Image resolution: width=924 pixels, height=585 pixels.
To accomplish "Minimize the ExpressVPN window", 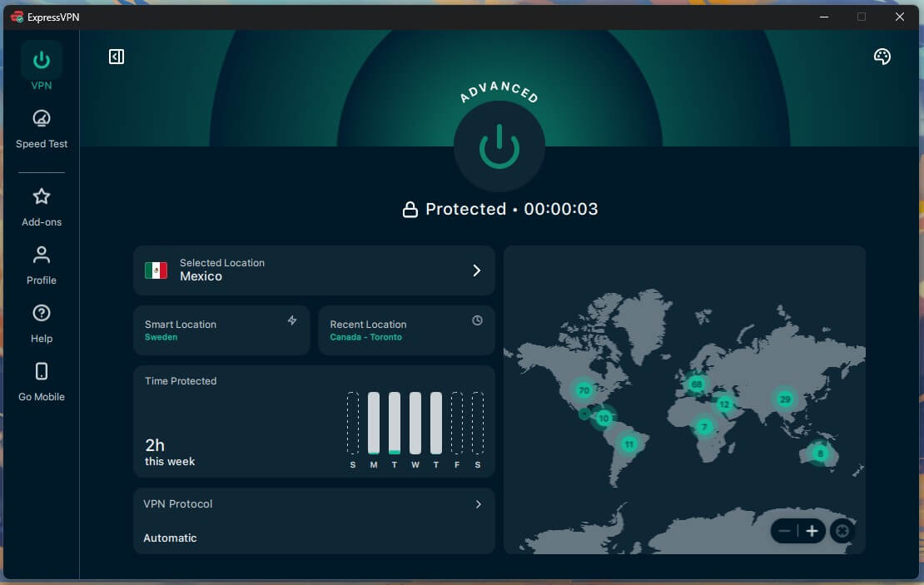I will pos(824,17).
